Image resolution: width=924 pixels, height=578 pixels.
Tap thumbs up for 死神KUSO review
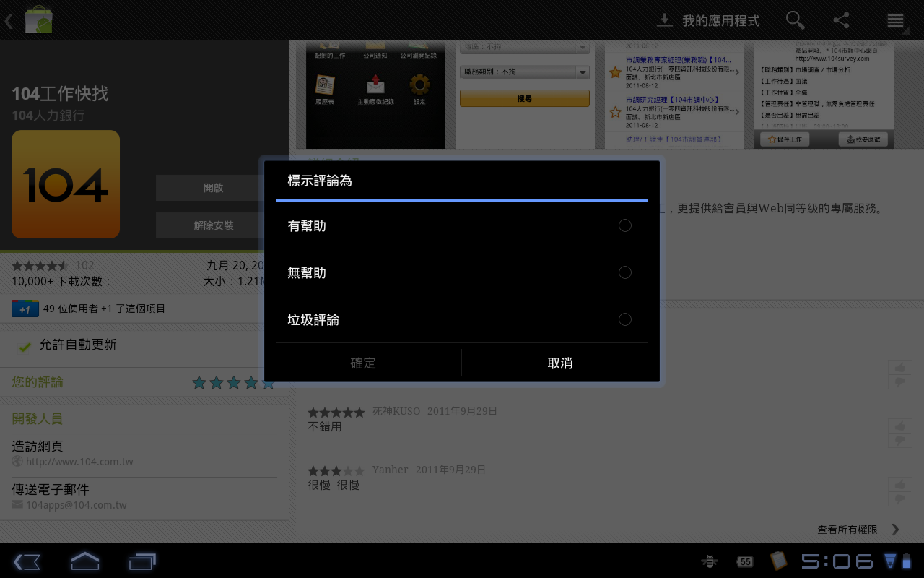click(900, 426)
